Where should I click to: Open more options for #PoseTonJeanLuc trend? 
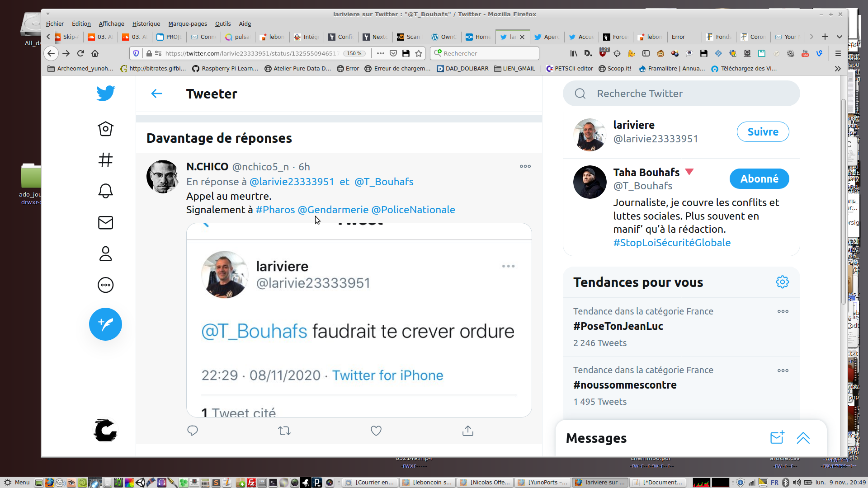tap(783, 311)
